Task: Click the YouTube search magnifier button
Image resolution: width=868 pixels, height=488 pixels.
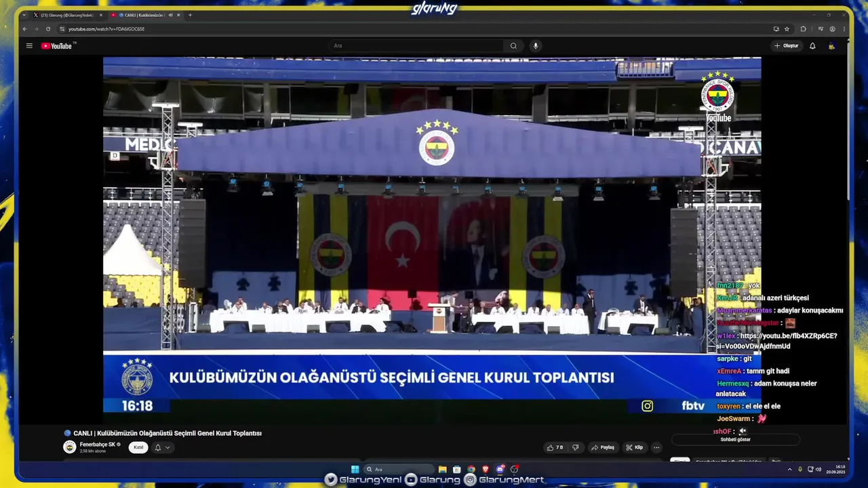Action: click(513, 46)
